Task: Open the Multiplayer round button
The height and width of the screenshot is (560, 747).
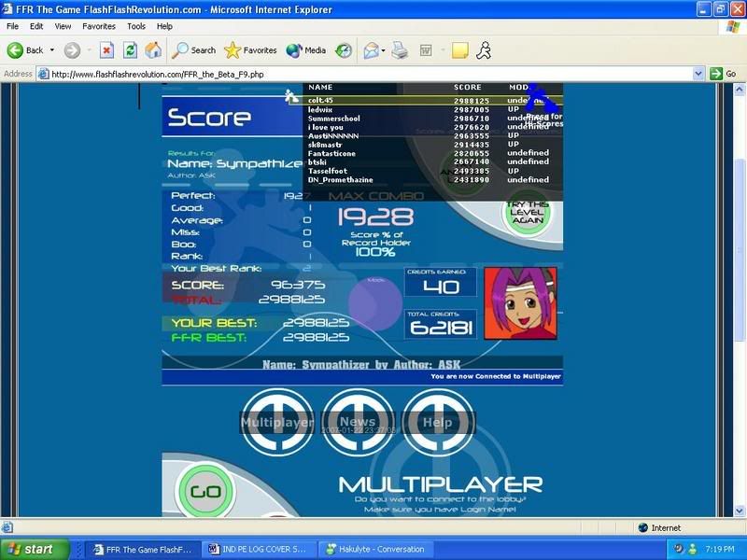Action: click(x=276, y=423)
